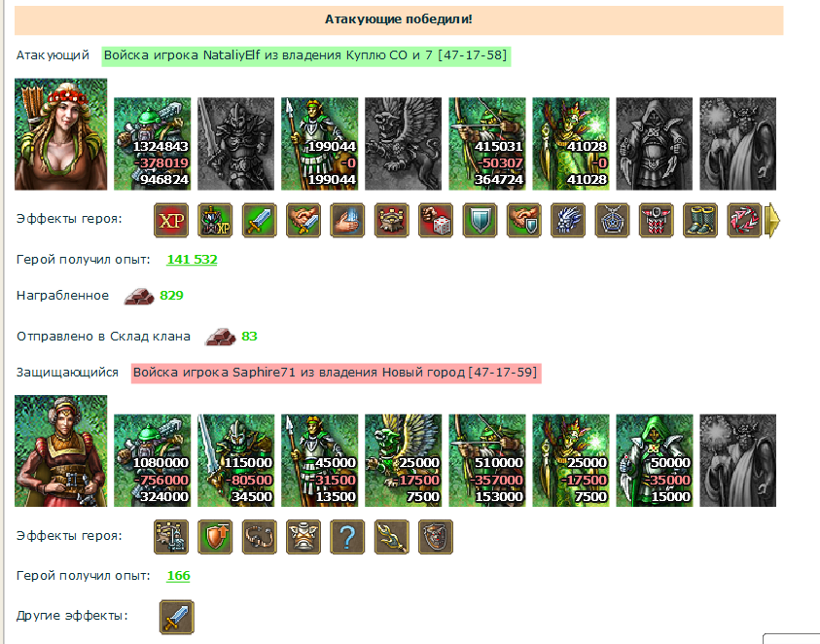Image resolution: width=820 pixels, height=644 pixels.
Task: Select defender griffin unit tile with 25000
Action: click(x=404, y=460)
